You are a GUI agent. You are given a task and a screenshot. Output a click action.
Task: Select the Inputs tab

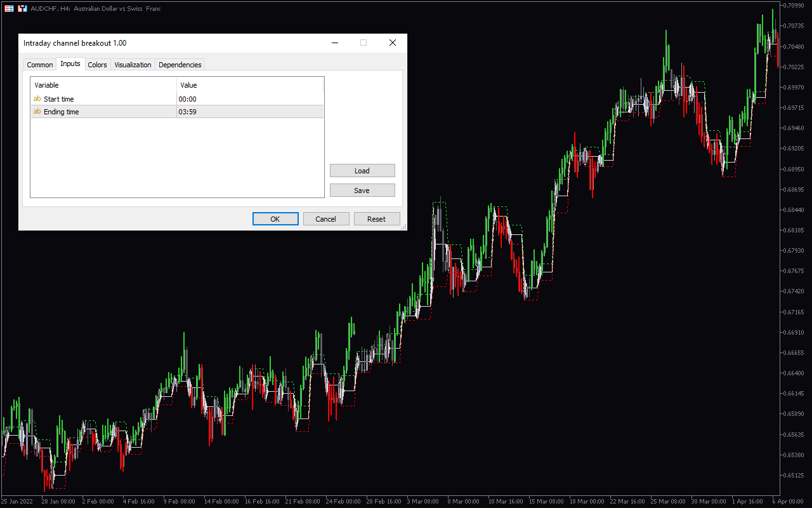coord(70,63)
